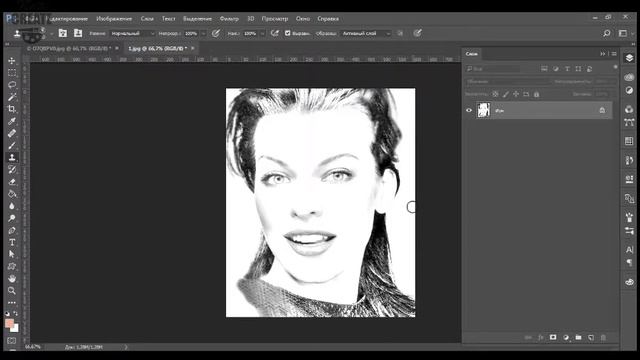The height and width of the screenshot is (360, 640).
Task: Toggle the Clone Source panel icon
Action: (78, 33)
